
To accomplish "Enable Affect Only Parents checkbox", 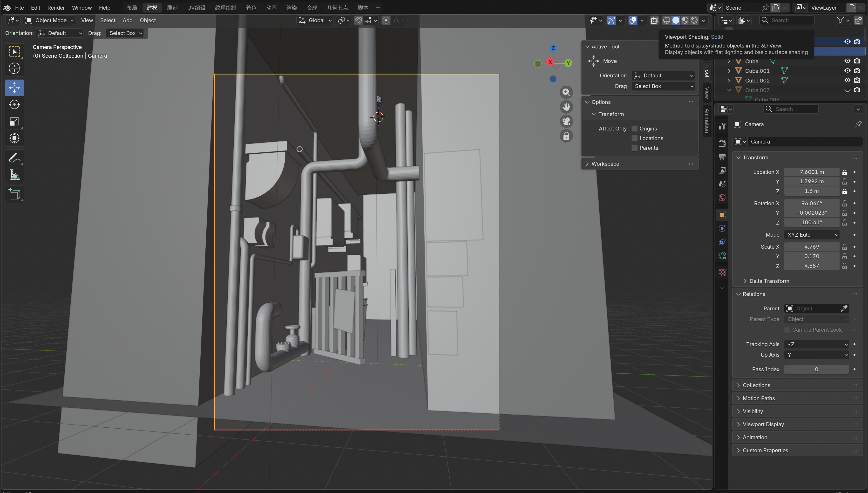I will (x=635, y=148).
